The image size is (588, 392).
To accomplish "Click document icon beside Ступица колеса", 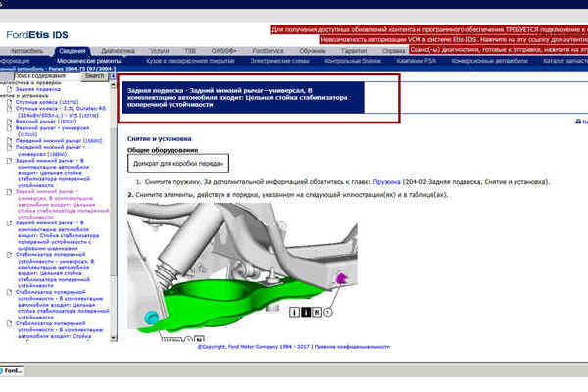I will click(10, 102).
